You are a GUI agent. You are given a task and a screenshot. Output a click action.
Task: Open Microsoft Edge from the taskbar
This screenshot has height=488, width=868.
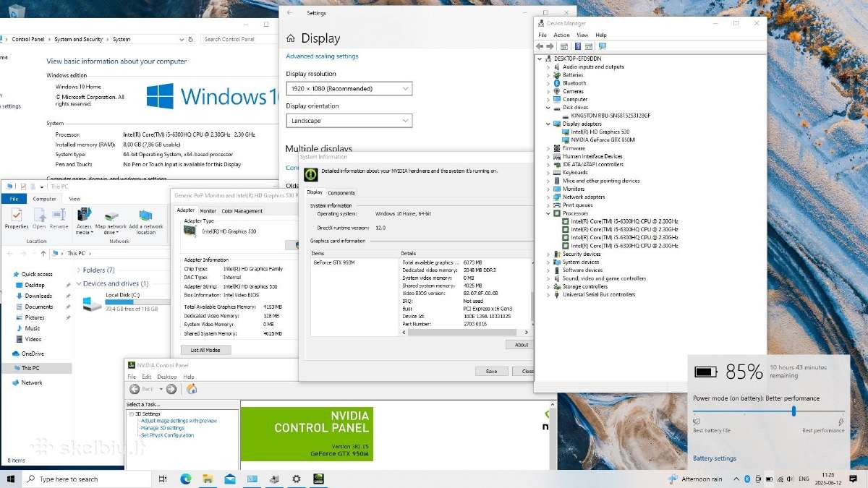[x=185, y=479]
